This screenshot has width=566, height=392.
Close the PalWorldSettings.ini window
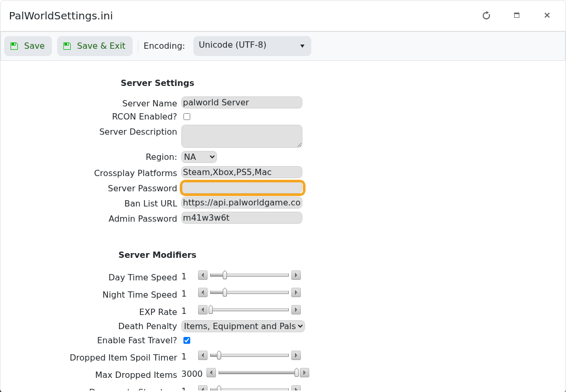coord(547,15)
